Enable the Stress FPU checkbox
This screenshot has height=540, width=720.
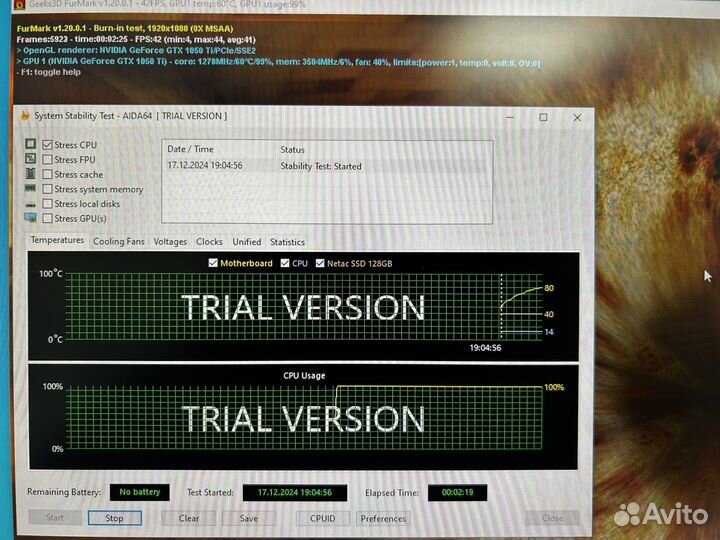coord(47,160)
